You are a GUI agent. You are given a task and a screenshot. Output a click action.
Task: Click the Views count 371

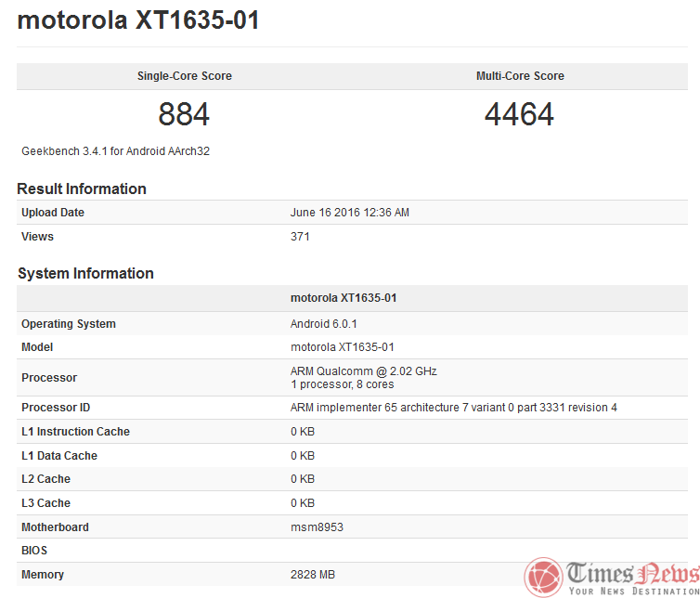[300, 237]
